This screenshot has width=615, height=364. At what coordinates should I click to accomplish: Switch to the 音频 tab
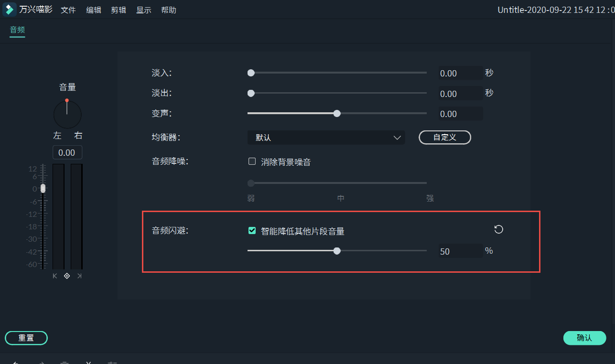pyautogui.click(x=17, y=29)
